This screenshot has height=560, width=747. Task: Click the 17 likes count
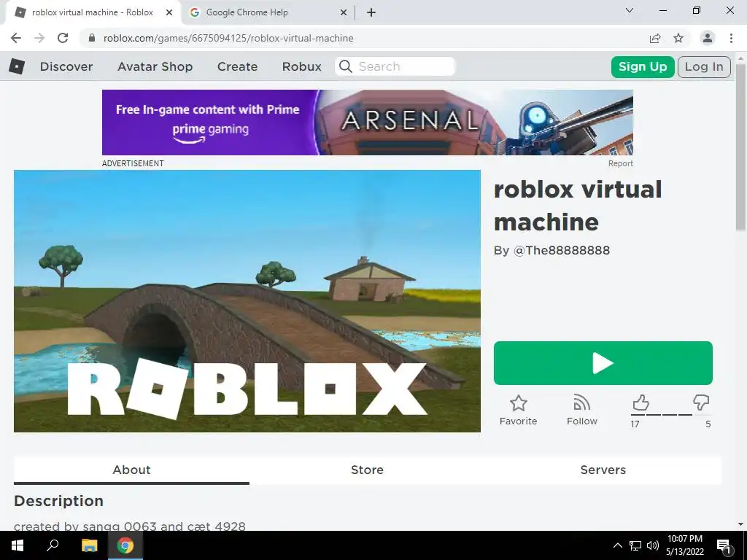click(635, 424)
